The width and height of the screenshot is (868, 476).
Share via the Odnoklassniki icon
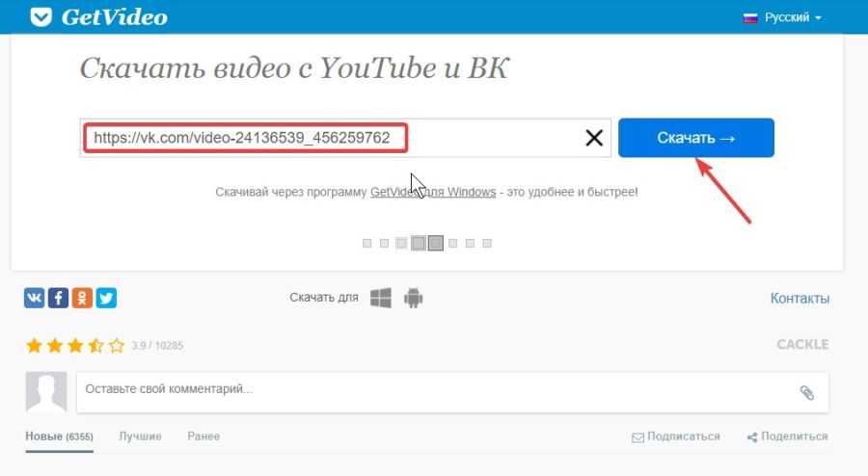(x=82, y=298)
